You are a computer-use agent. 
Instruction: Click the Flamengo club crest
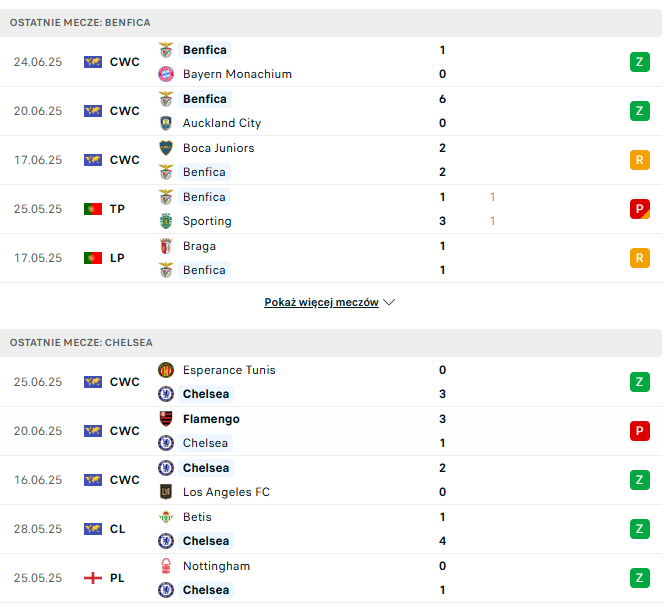tap(166, 419)
